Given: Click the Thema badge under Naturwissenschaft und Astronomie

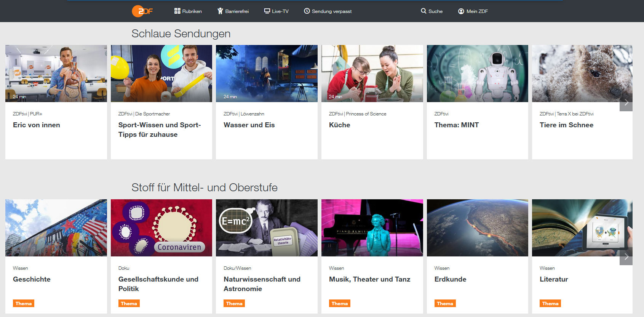Looking at the screenshot, I should pyautogui.click(x=234, y=303).
